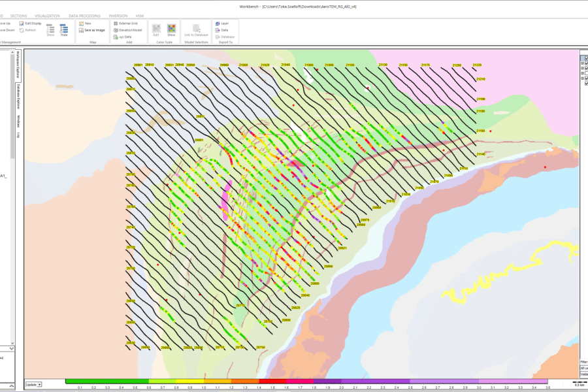Toggle the last layer checkbox in list
Image resolution: width=588 pixels, height=392 pixels.
[585, 84]
